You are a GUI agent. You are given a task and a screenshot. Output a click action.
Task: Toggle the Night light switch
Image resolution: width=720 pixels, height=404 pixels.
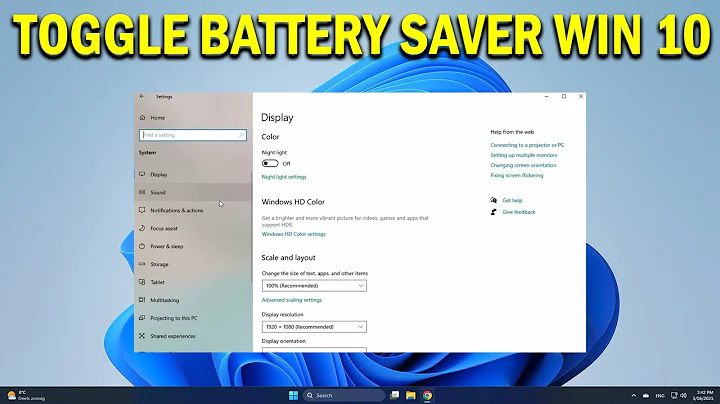(x=270, y=163)
